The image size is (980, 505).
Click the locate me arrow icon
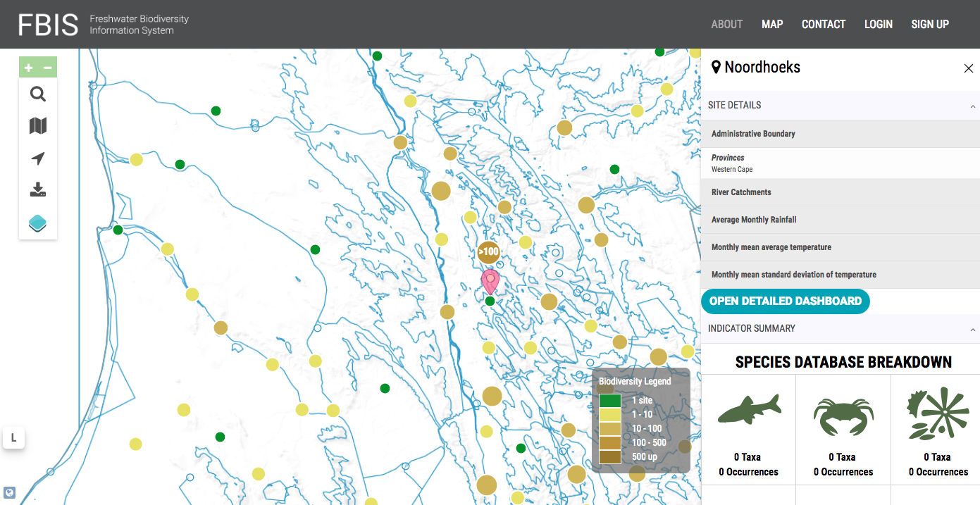coord(38,158)
